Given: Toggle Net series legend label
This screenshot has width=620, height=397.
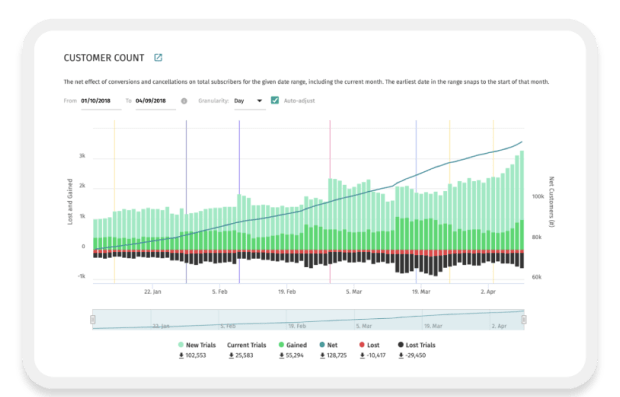Looking at the screenshot, I should (332, 345).
